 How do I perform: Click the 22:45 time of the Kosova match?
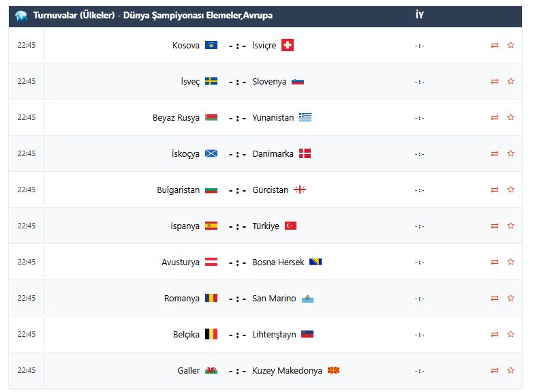(x=27, y=45)
